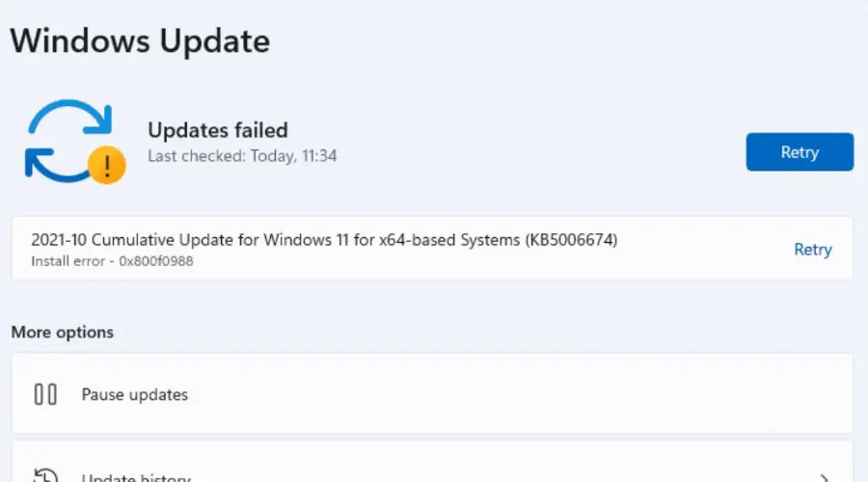
Task: Click the error code 0x800f0988
Action: tap(154, 261)
